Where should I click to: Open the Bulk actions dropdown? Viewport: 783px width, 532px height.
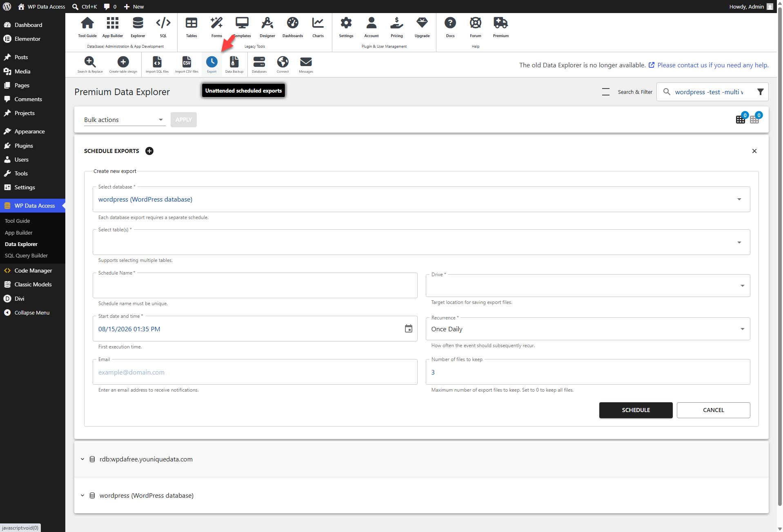[x=125, y=120]
